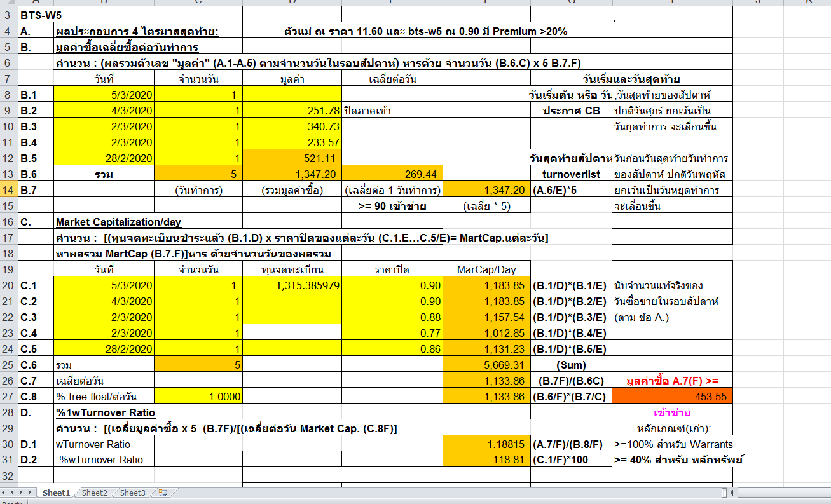Select the value 251.78 in row B.2

pyautogui.click(x=292, y=110)
